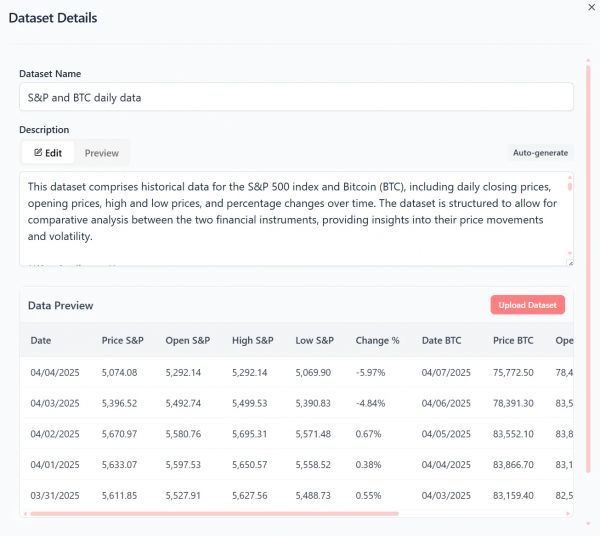Select the 04/04/2025 date cell
The height and width of the screenshot is (536, 600).
(53, 373)
